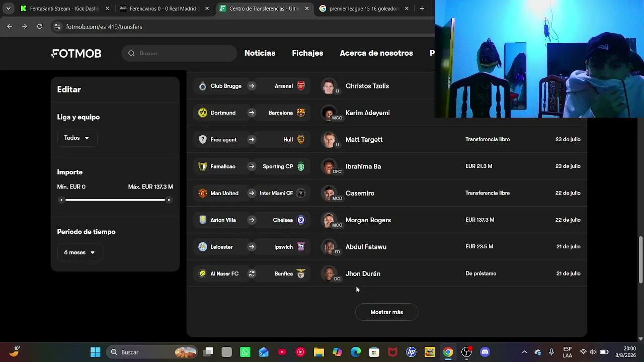The width and height of the screenshot is (644, 362).
Task: Click the 'EUR 21.3 M' fee text
Action: point(479,166)
